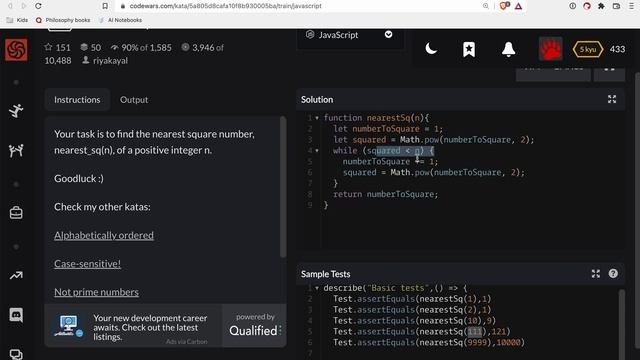Open the leaderboard trend sidebar icon
The width and height of the screenshot is (640, 360).
tap(16, 276)
